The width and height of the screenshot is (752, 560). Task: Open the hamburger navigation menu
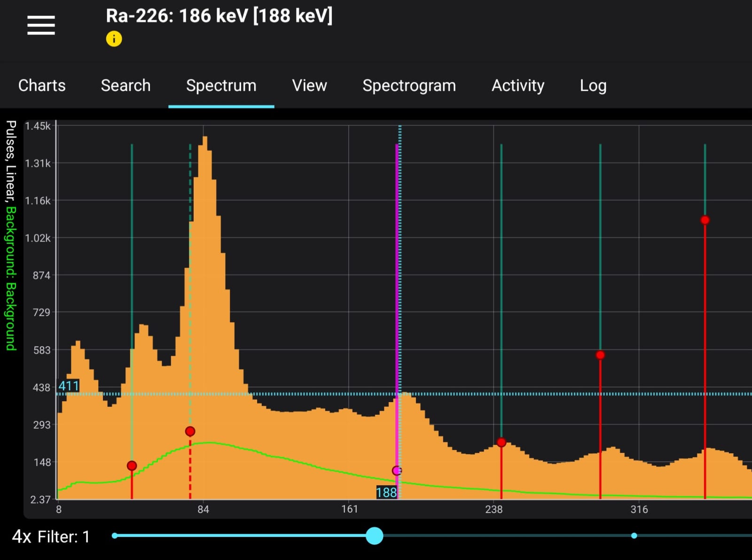41,25
